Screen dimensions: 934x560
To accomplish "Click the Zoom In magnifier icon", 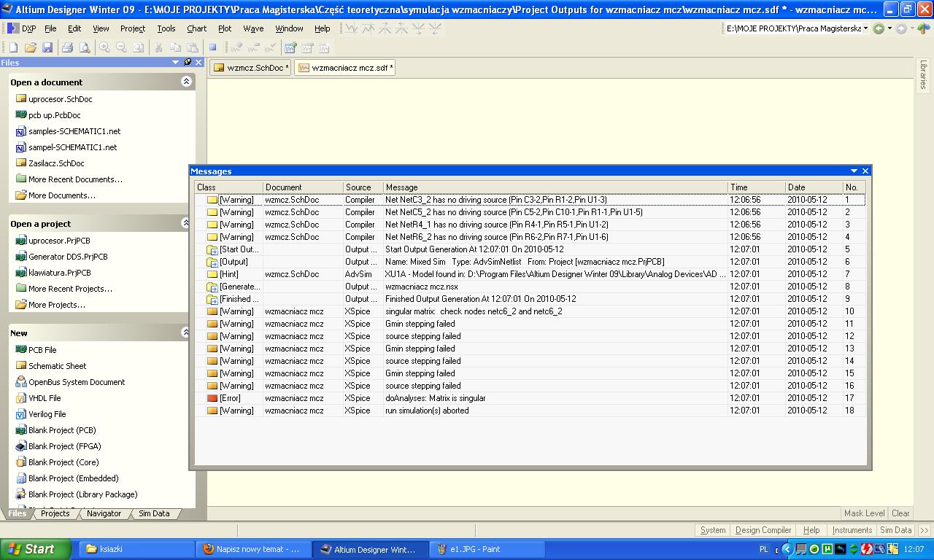I will (x=105, y=47).
